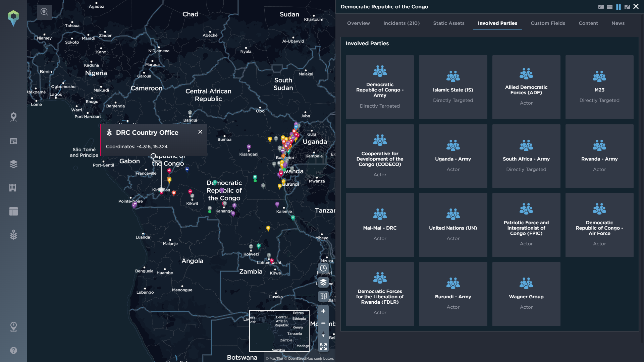
Task: Toggle fullscreen map view
Action: tap(323, 347)
